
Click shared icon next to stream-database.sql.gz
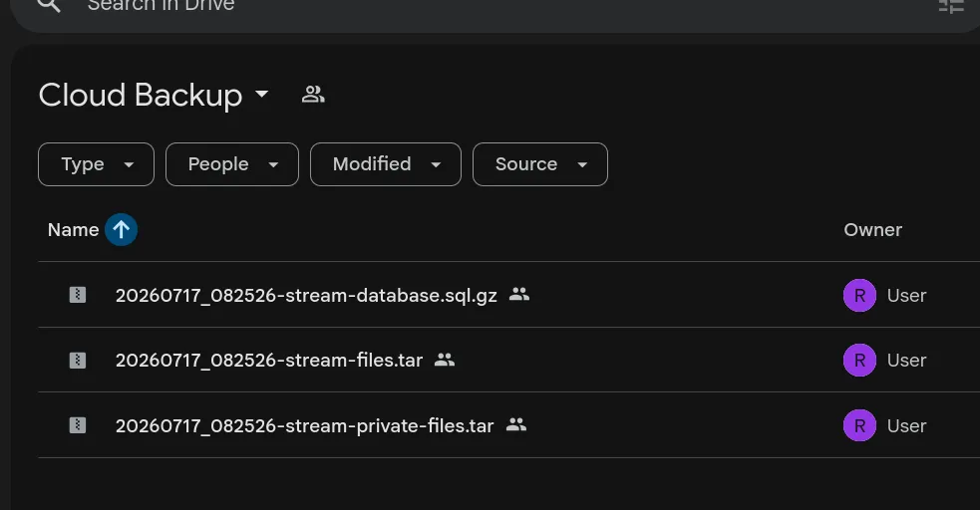518,294
